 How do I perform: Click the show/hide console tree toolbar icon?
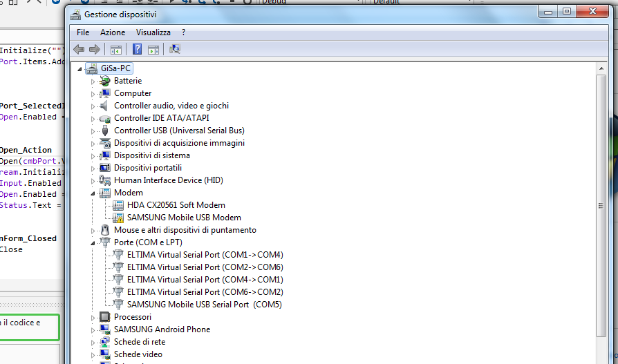point(116,50)
